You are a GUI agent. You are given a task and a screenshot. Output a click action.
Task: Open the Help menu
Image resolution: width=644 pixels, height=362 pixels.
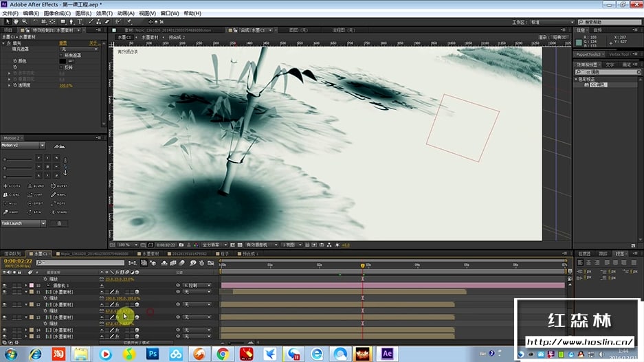click(x=192, y=13)
